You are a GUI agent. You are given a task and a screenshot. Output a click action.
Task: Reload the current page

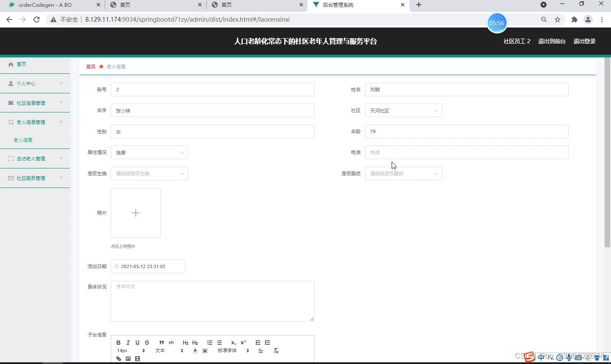(36, 20)
